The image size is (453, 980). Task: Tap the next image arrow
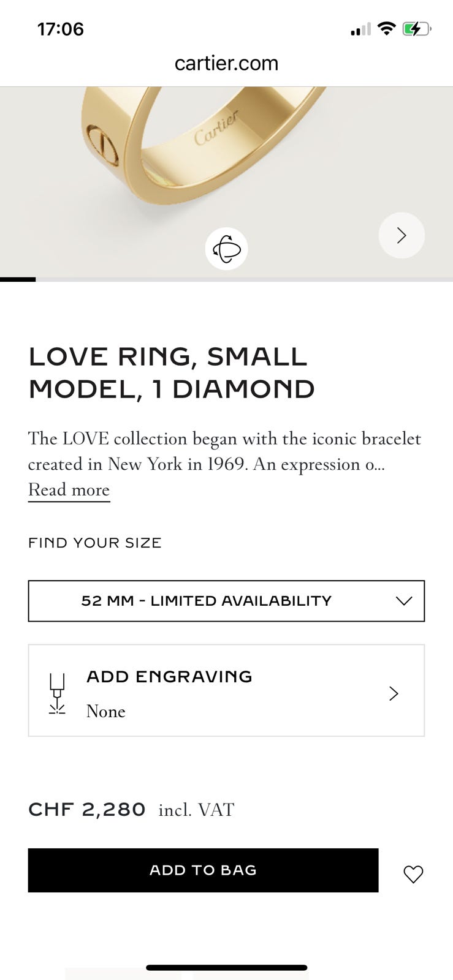click(402, 235)
